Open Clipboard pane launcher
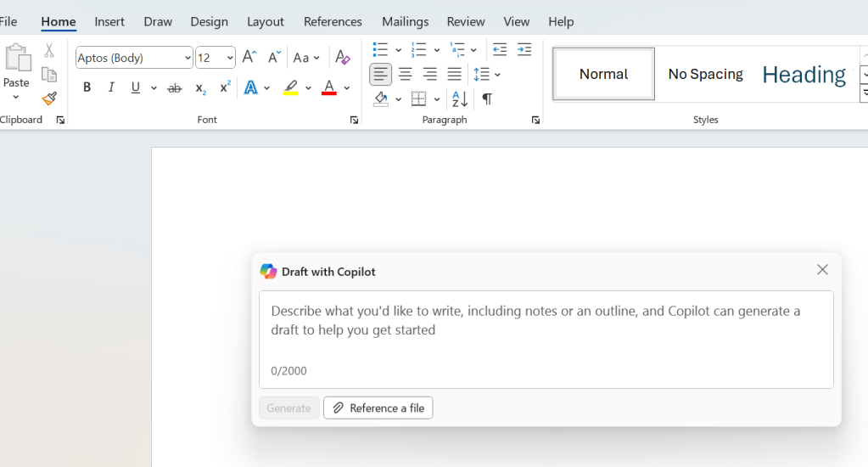 click(60, 121)
